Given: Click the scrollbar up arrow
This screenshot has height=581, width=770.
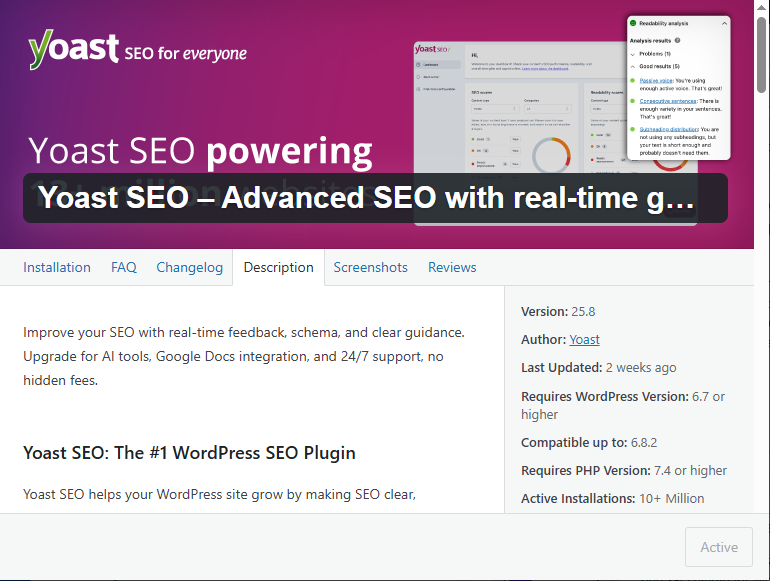Looking at the screenshot, I should tap(762, 7).
